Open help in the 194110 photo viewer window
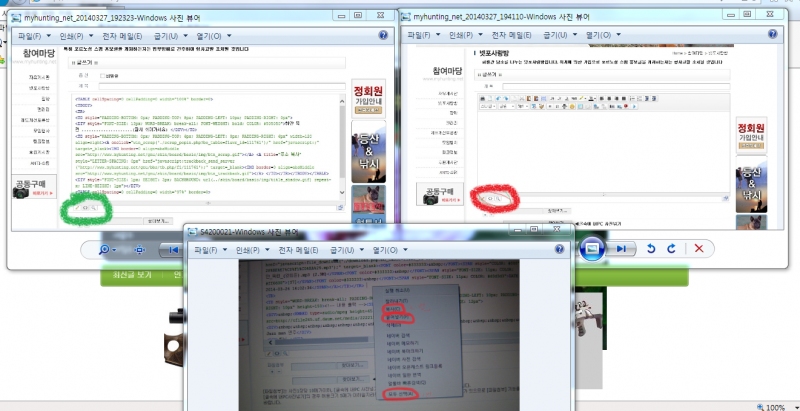This screenshot has width=800, height=411. pyautogui.click(x=785, y=34)
